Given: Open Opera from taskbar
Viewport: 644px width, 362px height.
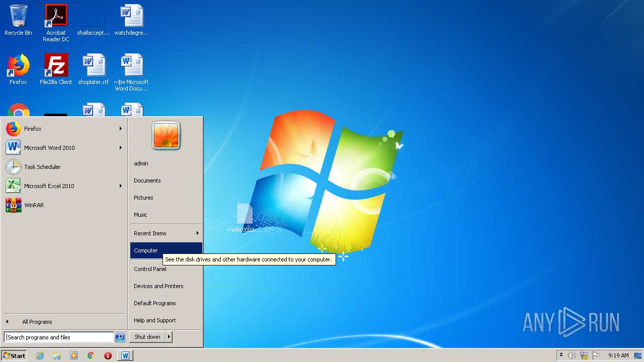Looking at the screenshot, I should (x=108, y=355).
